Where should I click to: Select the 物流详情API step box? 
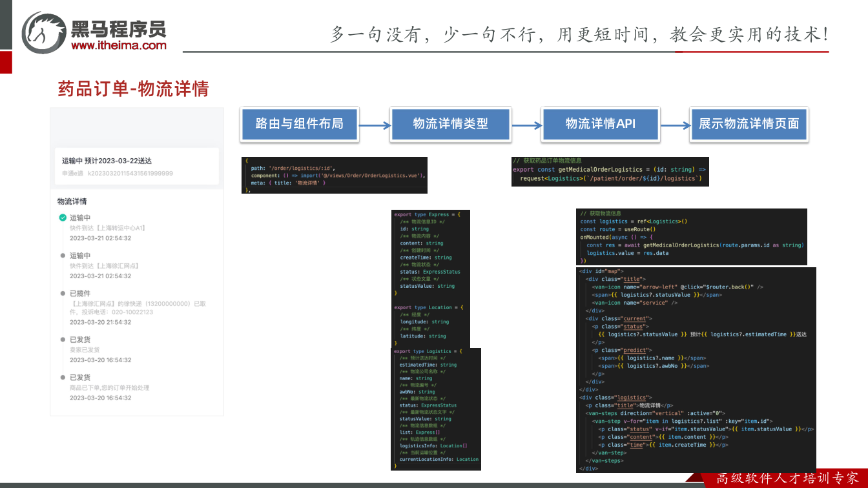coord(601,124)
